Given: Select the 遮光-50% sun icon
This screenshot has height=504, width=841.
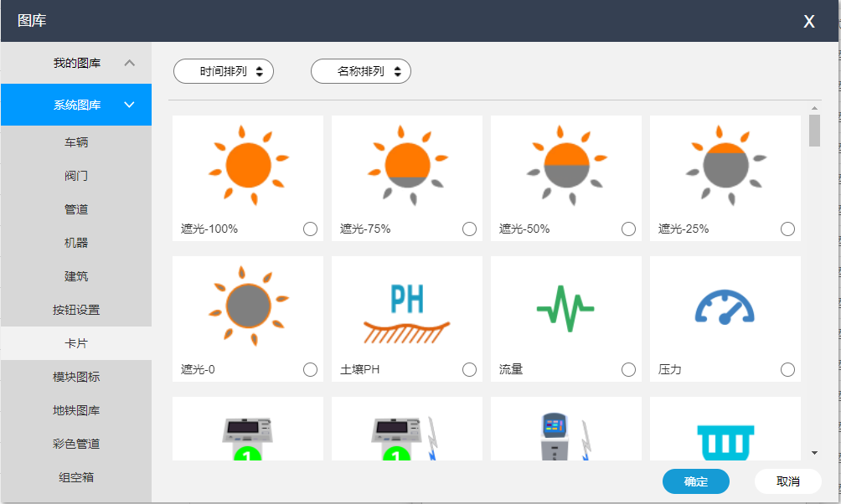Looking at the screenshot, I should 565,163.
